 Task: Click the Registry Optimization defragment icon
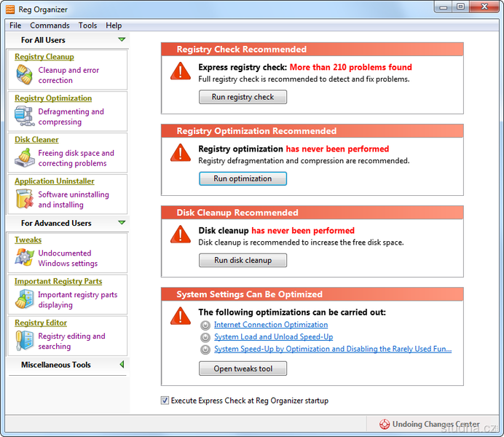(25, 116)
